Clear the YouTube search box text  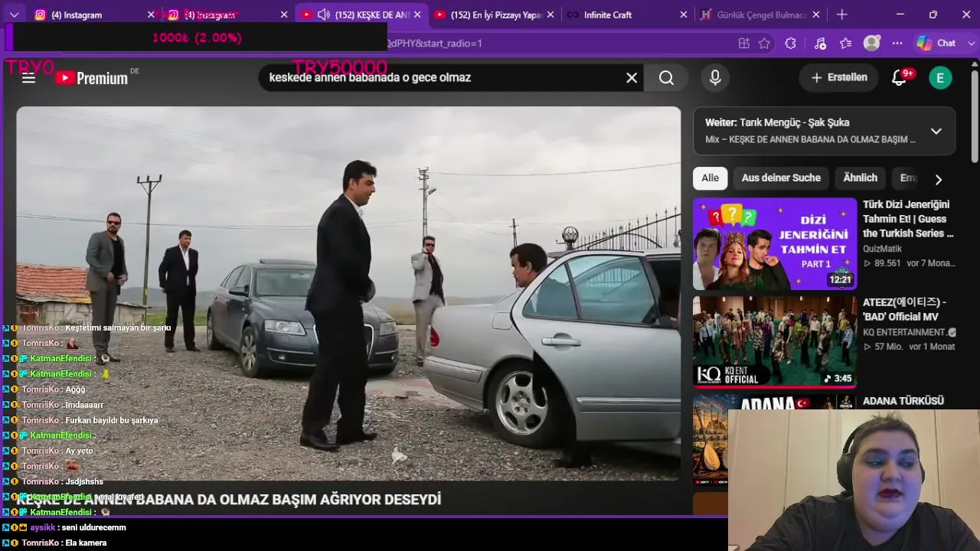632,77
